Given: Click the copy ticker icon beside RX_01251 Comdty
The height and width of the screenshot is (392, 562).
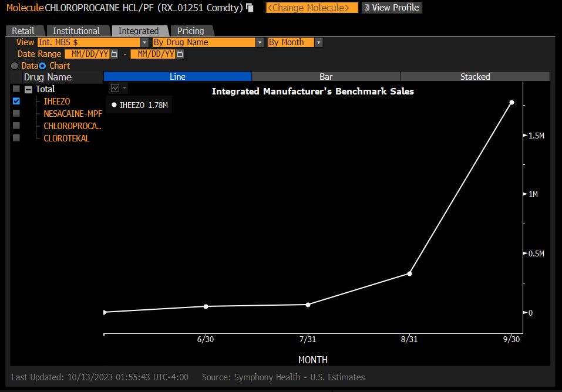Looking at the screenshot, I should pos(250,8).
